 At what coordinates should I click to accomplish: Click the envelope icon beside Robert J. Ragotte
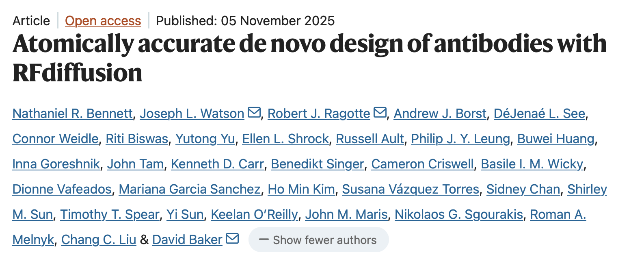380,113
